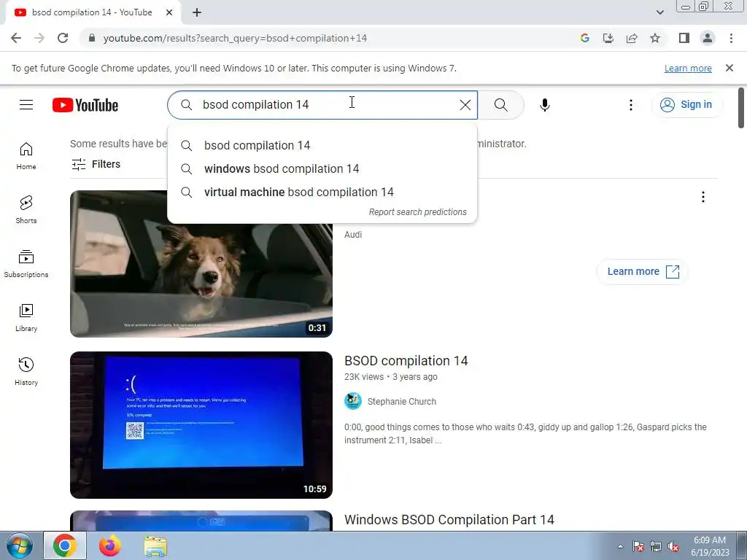View site info via the padlock icon
The width and height of the screenshot is (747, 560).
(x=92, y=38)
